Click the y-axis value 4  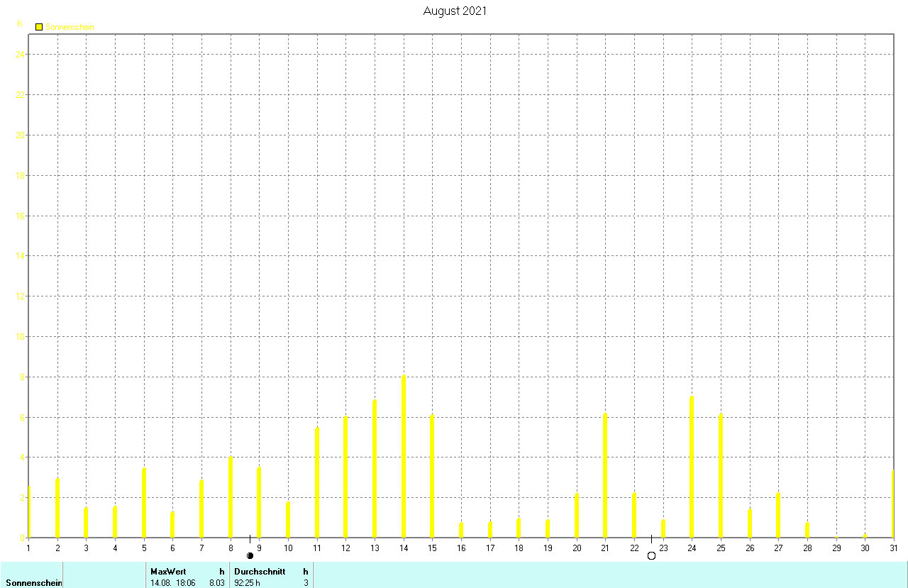[x=23, y=457]
